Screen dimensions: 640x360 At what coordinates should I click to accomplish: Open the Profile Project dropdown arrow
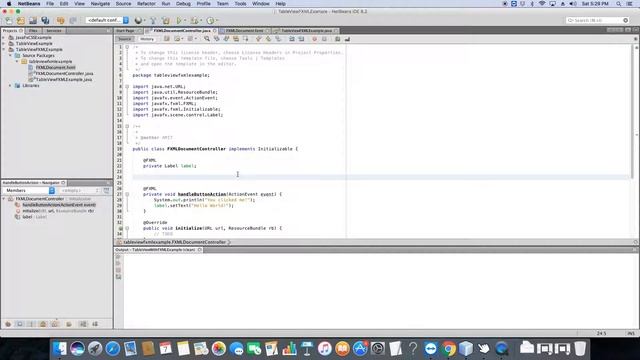tap(216, 20)
